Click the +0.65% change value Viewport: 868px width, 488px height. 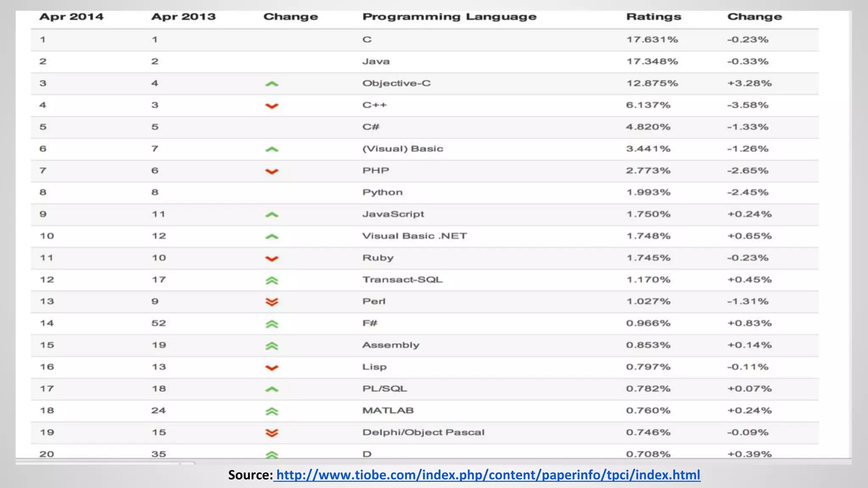pos(749,236)
